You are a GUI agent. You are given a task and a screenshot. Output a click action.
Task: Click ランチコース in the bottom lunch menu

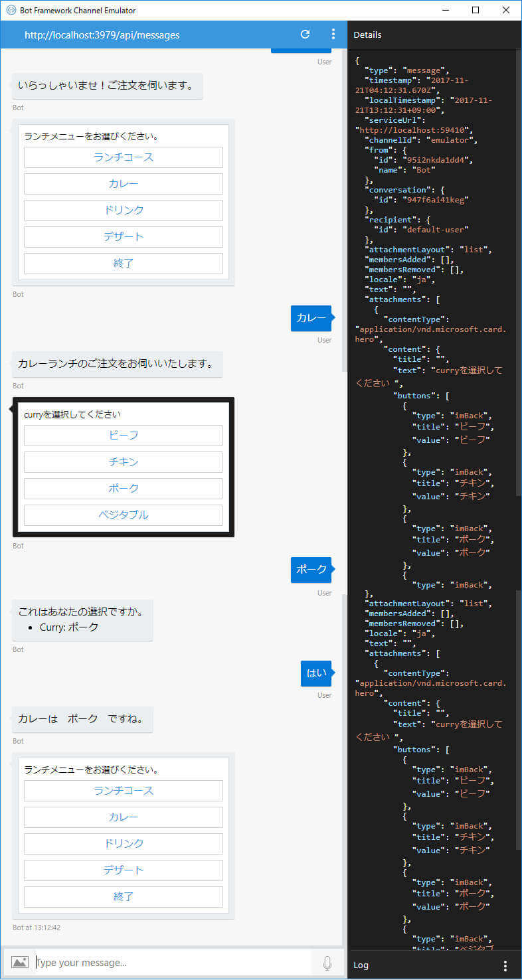[x=124, y=791]
